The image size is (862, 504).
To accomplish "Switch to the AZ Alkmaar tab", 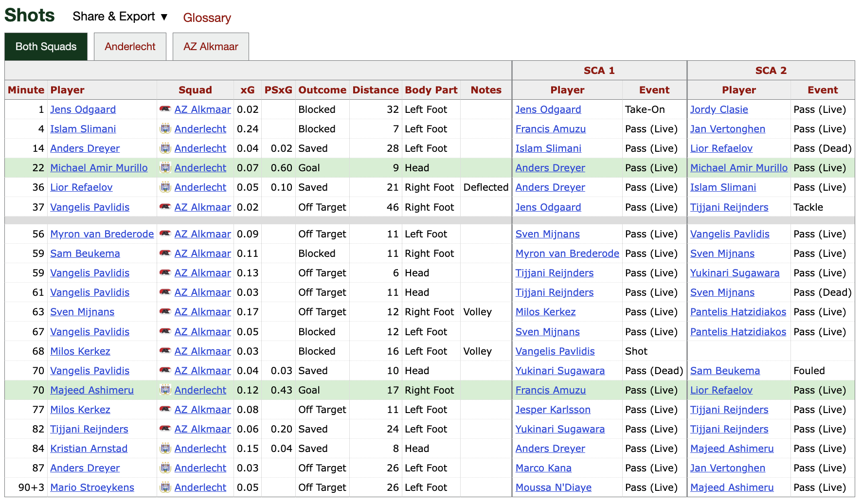I will pyautogui.click(x=211, y=47).
